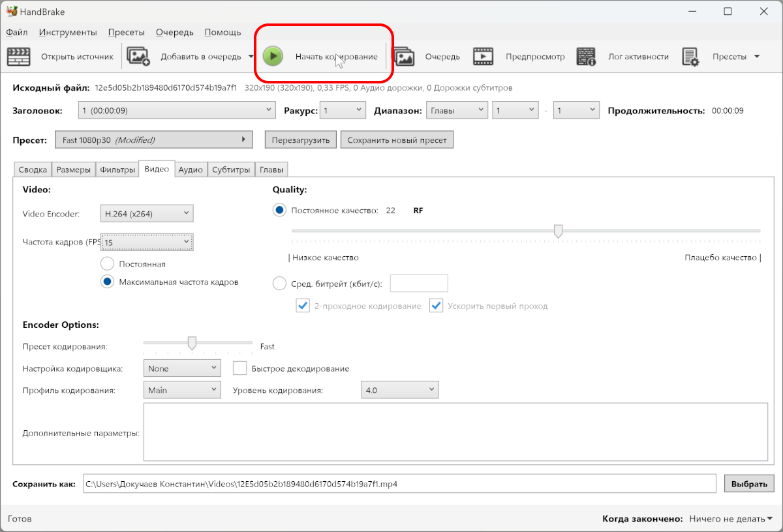Open the ending chapter dropdown
Image resolution: width=783 pixels, height=532 pixels.
[x=576, y=111]
